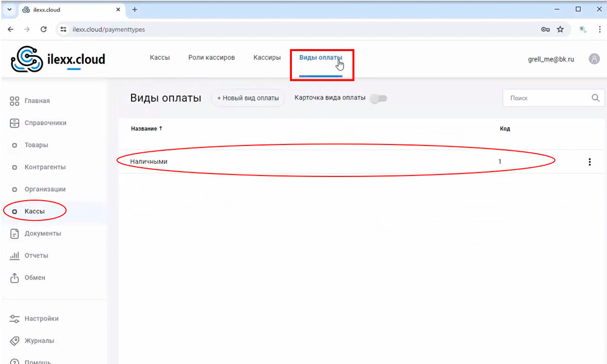607x364 pixels.
Task: Open Обмен section in sidebar
Action: click(35, 278)
